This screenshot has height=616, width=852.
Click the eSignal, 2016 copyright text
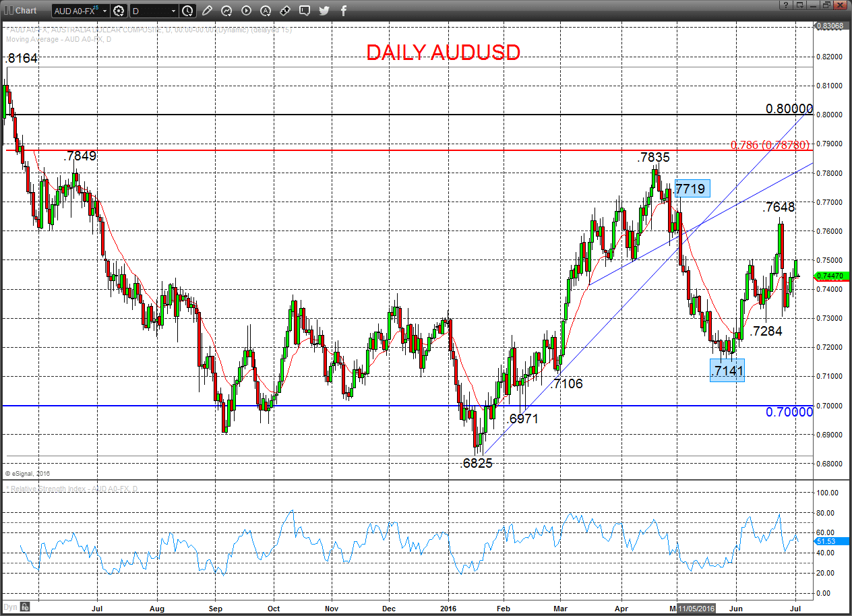tap(28, 474)
